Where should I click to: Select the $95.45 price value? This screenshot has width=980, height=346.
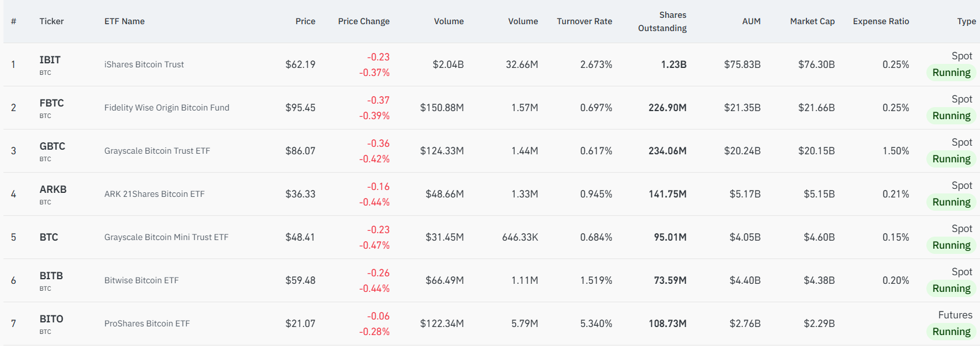tap(300, 108)
